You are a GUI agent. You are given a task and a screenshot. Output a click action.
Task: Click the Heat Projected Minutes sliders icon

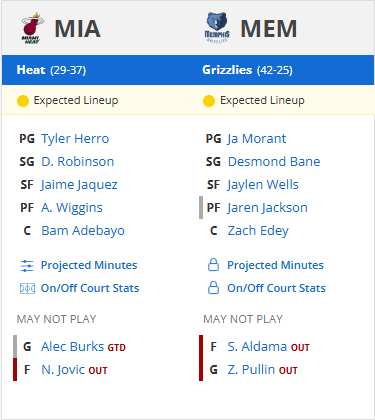coord(27,266)
